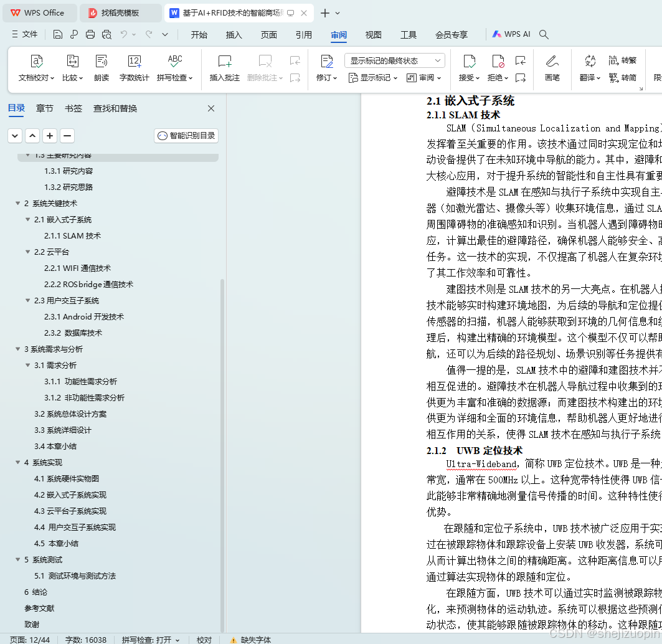
Task: Click the Print icon in quick toolbar
Action: (x=90, y=35)
